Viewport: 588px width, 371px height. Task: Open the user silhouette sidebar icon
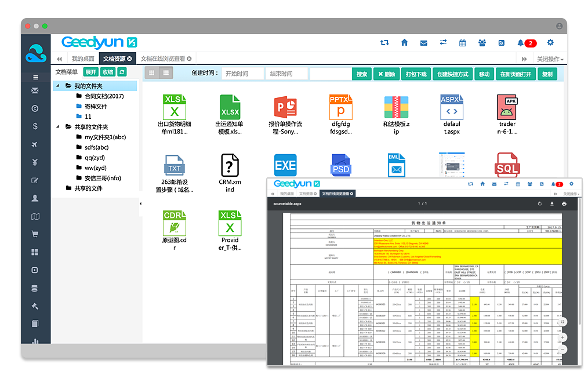pos(35,198)
